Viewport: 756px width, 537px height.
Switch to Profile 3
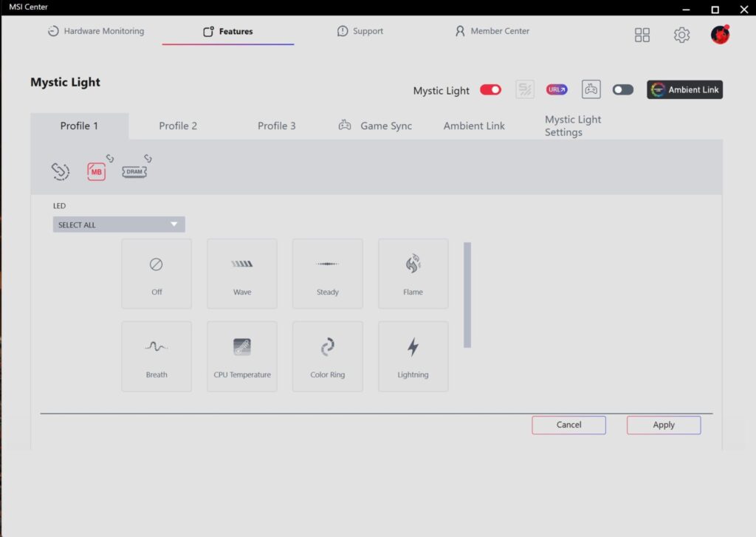[x=276, y=126]
